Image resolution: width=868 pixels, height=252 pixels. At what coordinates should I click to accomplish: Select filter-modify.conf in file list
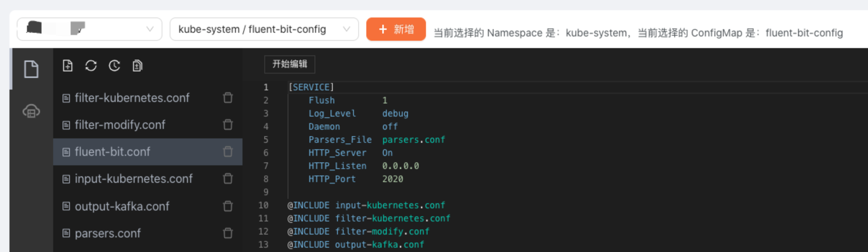pyautogui.click(x=148, y=125)
